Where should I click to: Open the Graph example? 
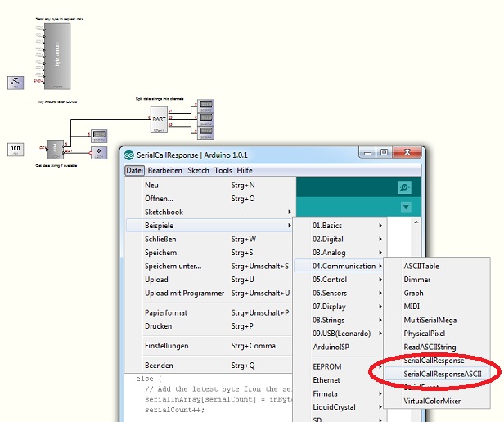pos(437,293)
